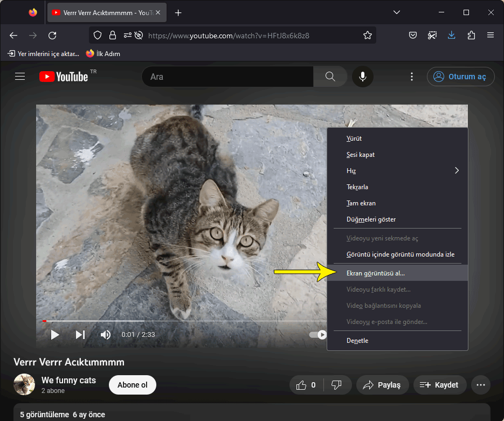Click the padlock site security icon
The image size is (504, 421).
coord(113,36)
